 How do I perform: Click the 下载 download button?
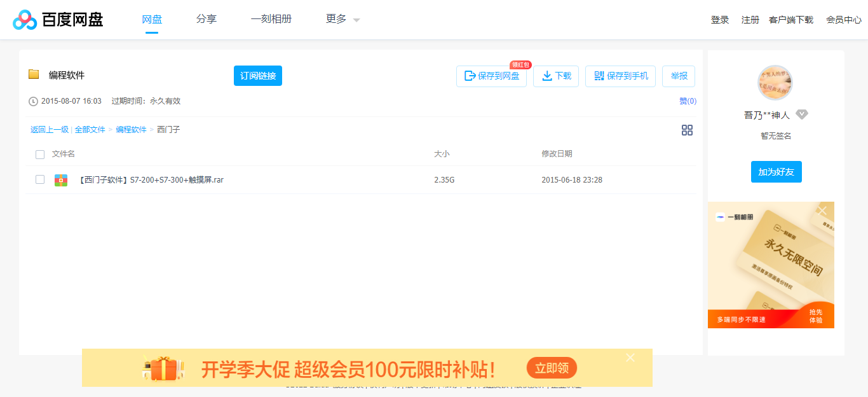pyautogui.click(x=555, y=76)
